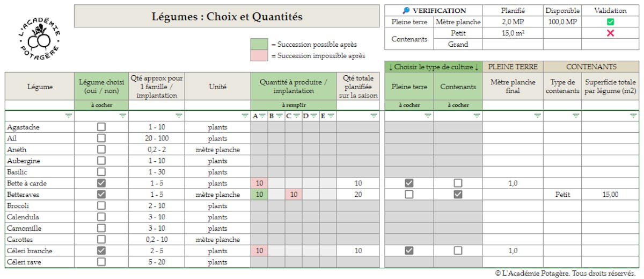Click the green validation checkmark for Pleine terre
This screenshot has height=279, width=644.
610,22
